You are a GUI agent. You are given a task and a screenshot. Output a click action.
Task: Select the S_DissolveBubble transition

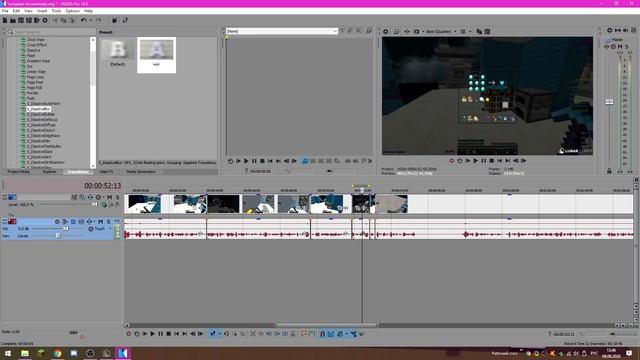[x=40, y=114]
